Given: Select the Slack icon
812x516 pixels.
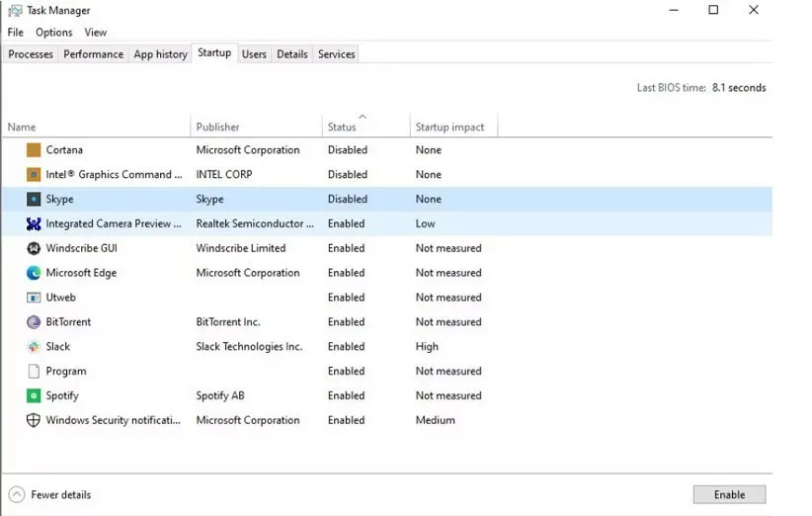Looking at the screenshot, I should coord(34,347).
